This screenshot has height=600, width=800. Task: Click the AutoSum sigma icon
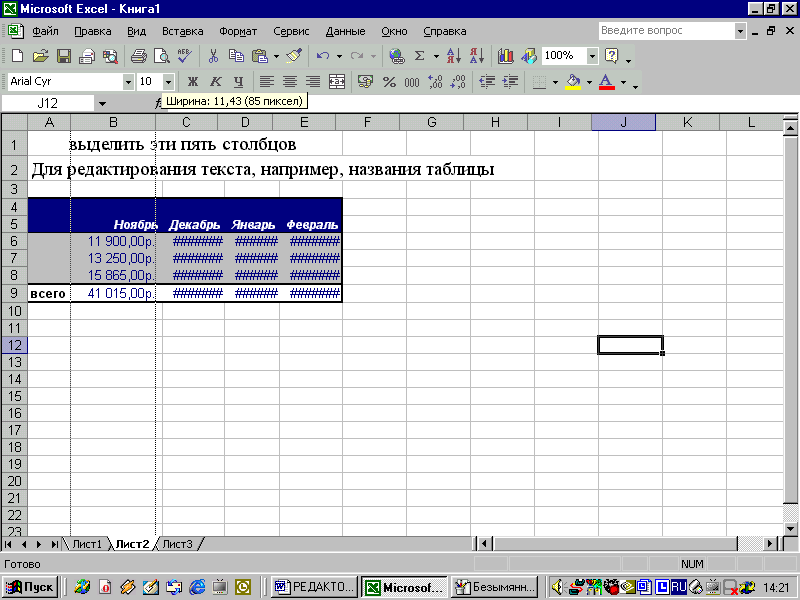(419, 56)
